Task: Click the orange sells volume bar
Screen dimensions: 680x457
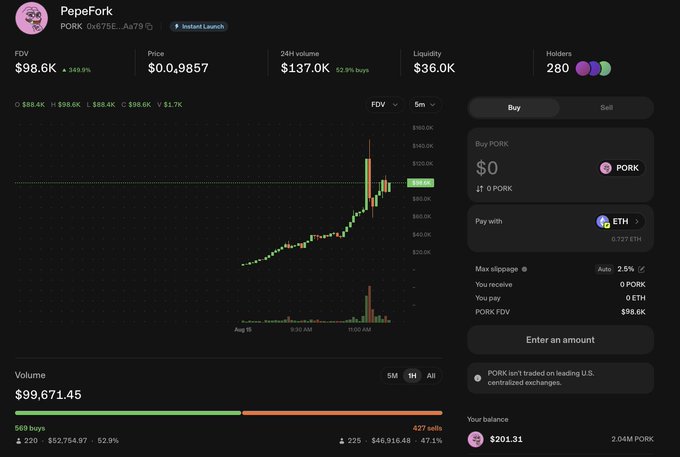Action: [342, 413]
